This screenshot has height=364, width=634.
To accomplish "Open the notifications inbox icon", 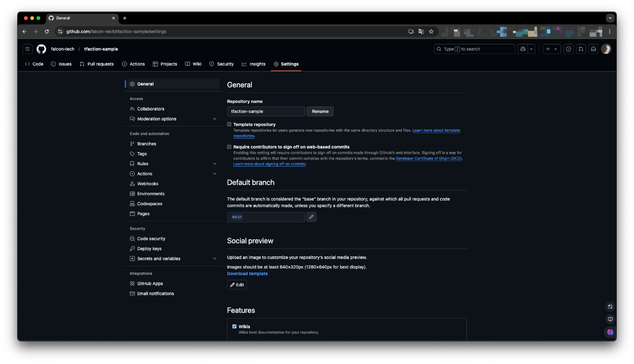I will [593, 49].
